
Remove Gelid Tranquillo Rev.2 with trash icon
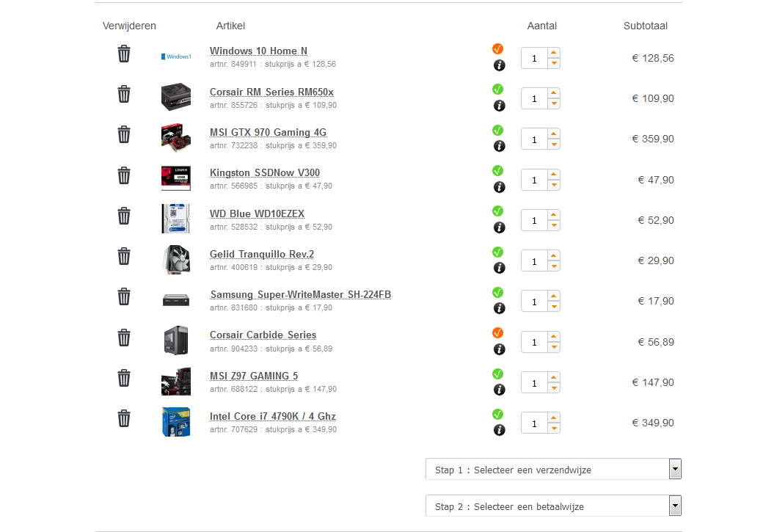[124, 257]
